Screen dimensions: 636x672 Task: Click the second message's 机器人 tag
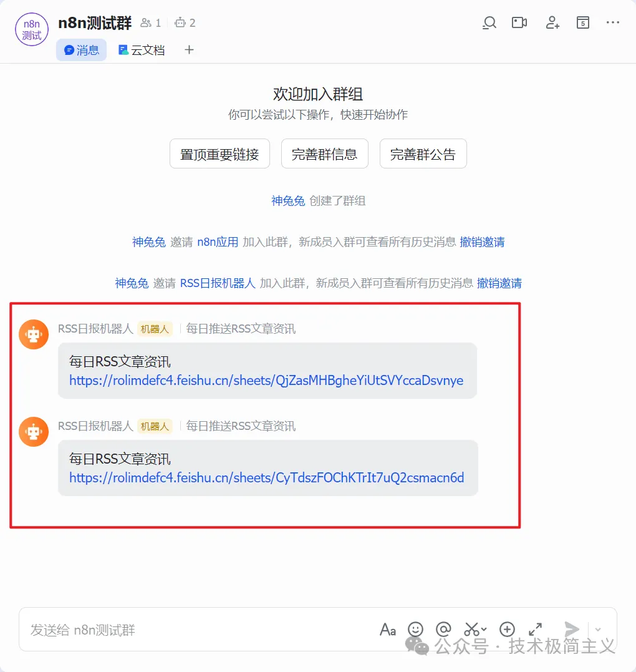tap(155, 426)
